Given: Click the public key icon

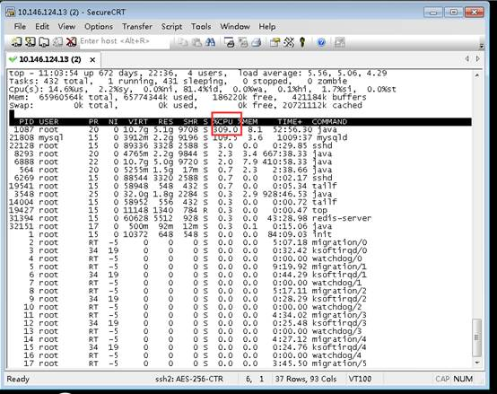Looking at the screenshot, I should click(x=302, y=42).
